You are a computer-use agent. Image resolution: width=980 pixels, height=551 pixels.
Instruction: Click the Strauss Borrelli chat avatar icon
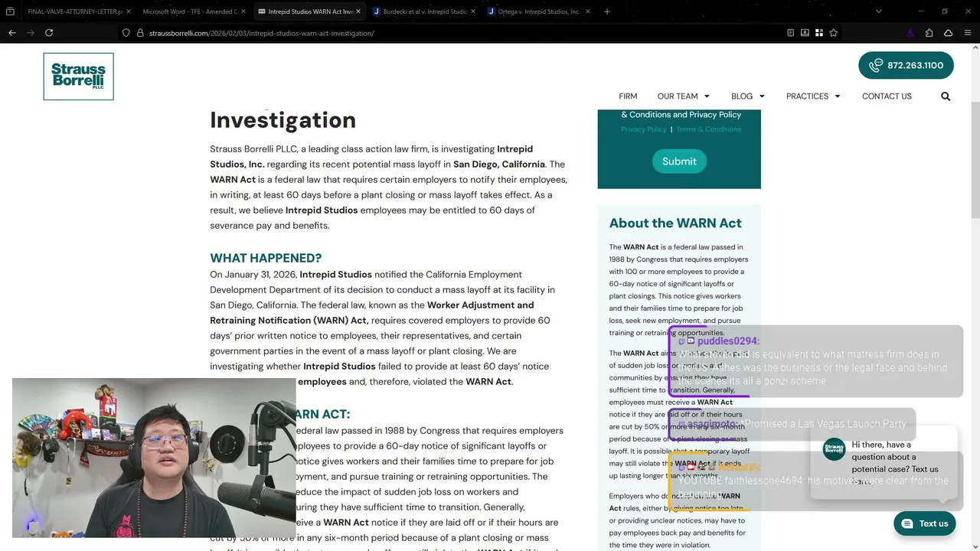click(x=834, y=449)
